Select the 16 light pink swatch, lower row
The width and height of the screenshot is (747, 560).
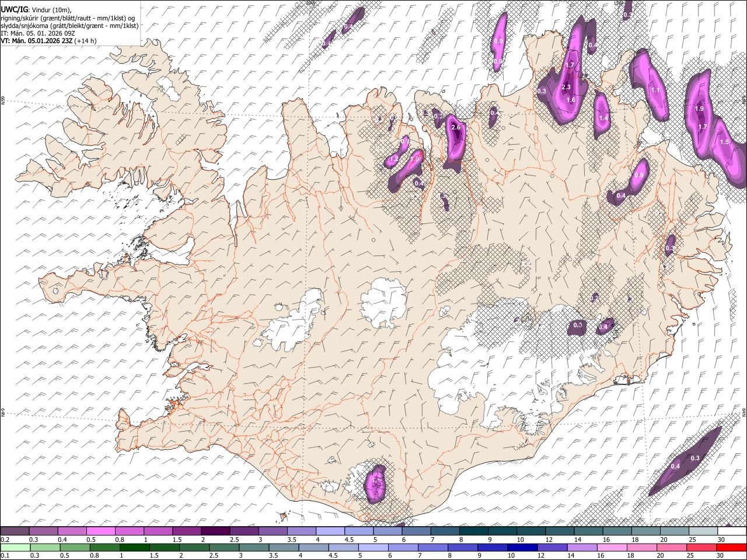click(x=612, y=547)
